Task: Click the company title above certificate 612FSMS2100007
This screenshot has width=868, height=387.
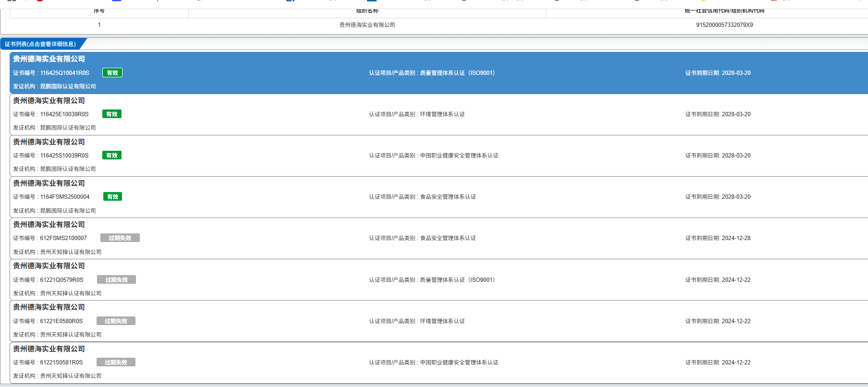Action: pos(49,225)
